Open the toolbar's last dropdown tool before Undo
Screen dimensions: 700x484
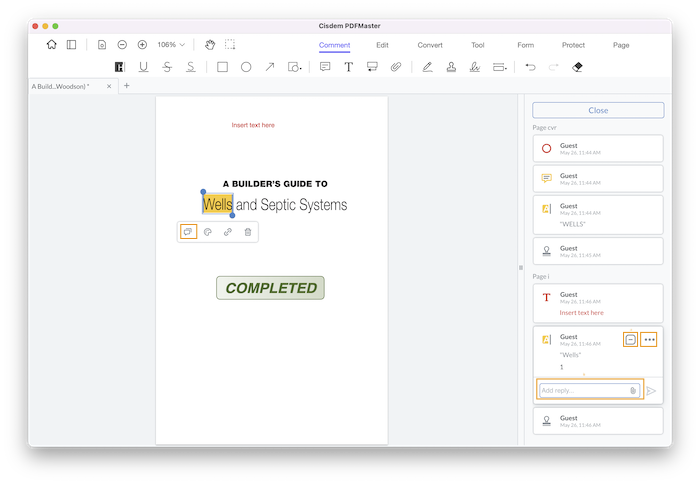(x=500, y=67)
